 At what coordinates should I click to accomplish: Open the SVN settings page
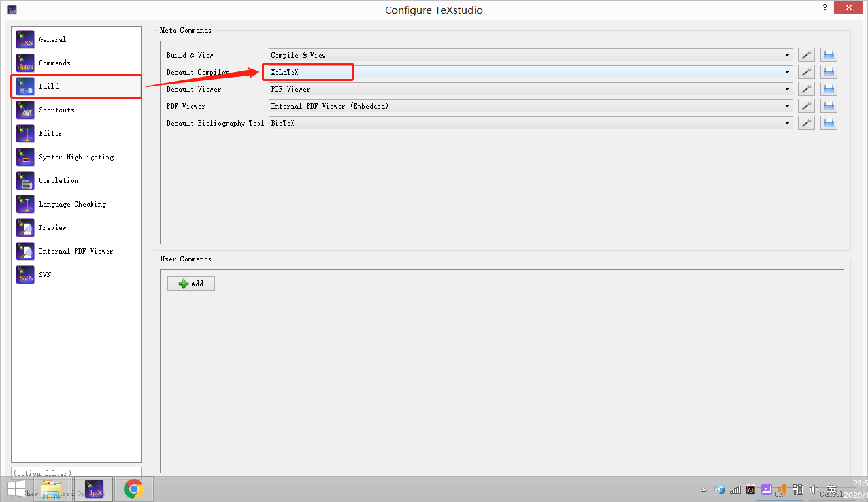coord(76,275)
